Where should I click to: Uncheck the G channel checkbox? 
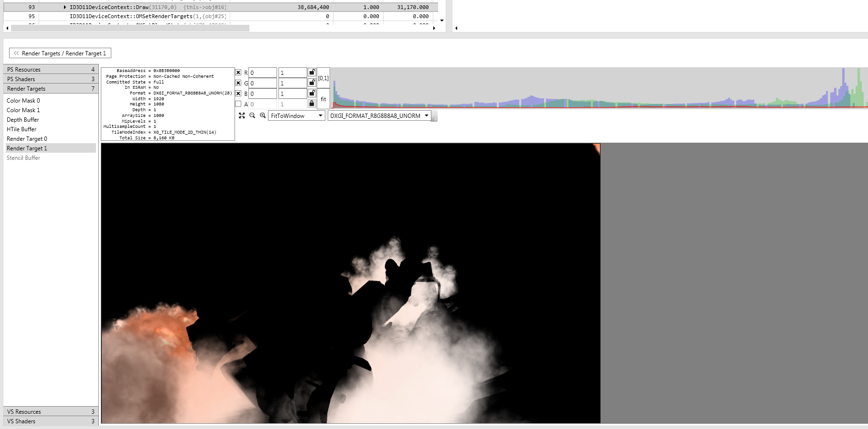[238, 83]
